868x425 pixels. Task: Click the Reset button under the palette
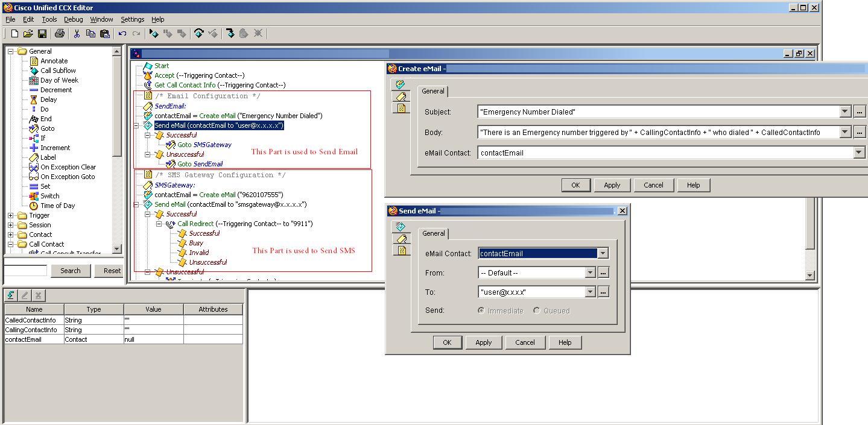point(109,271)
